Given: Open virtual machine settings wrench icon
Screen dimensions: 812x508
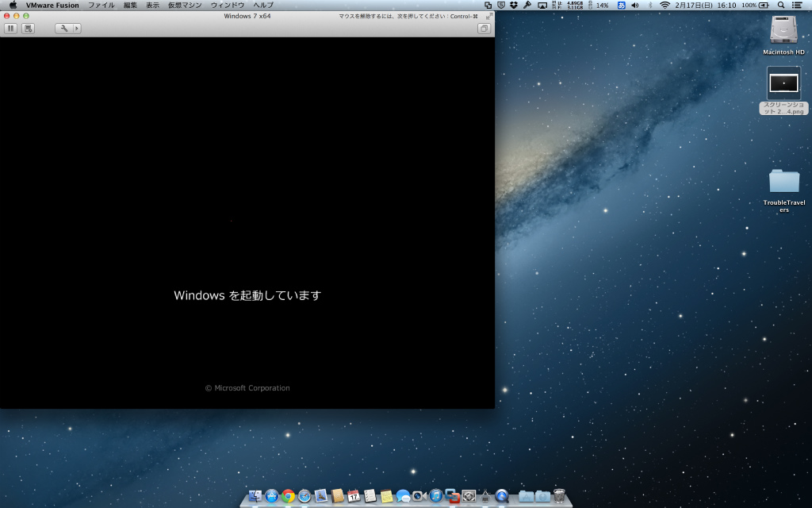Looking at the screenshot, I should click(63, 29).
